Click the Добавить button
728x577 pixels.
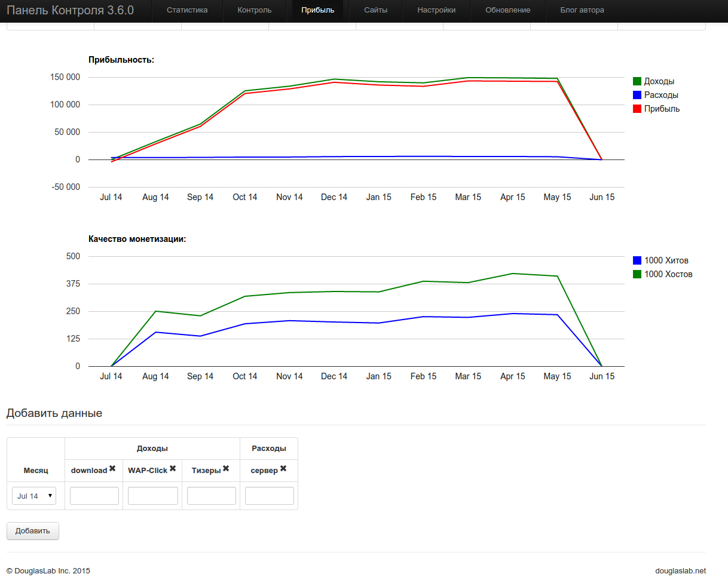[x=33, y=530]
